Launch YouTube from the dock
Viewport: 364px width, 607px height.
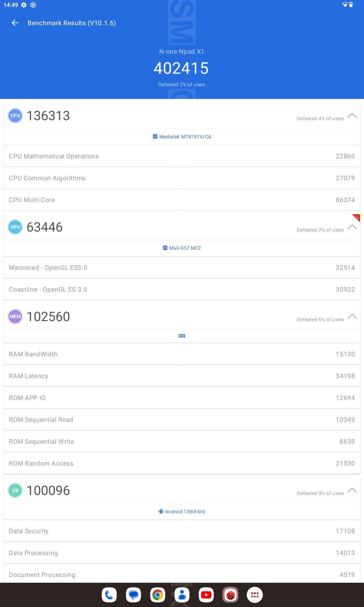(206, 595)
